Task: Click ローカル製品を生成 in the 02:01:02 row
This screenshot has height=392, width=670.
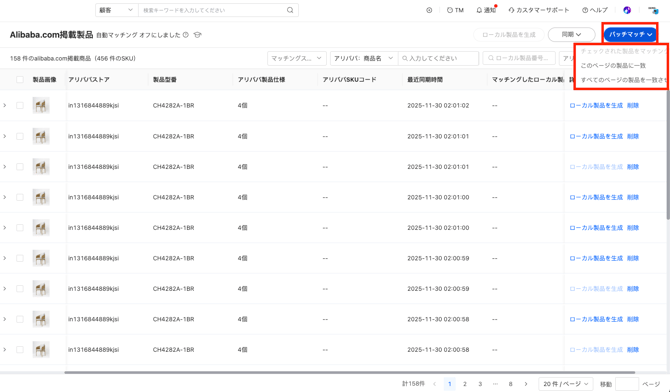Action: [x=596, y=105]
